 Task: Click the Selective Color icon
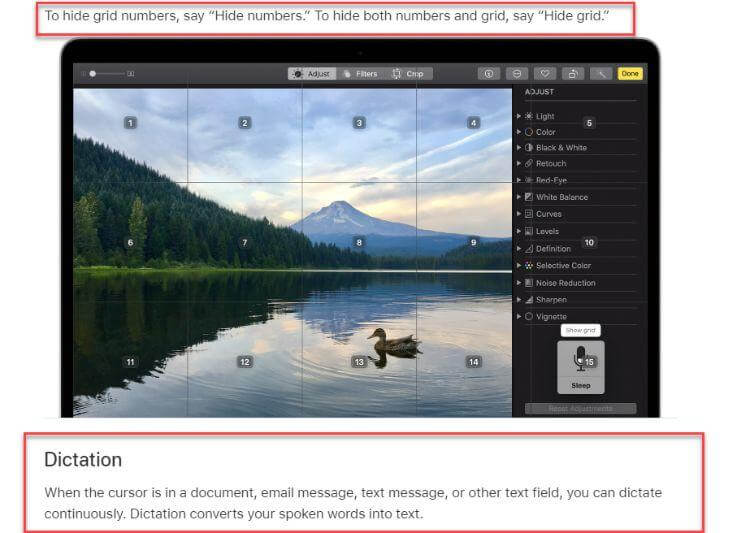[529, 266]
